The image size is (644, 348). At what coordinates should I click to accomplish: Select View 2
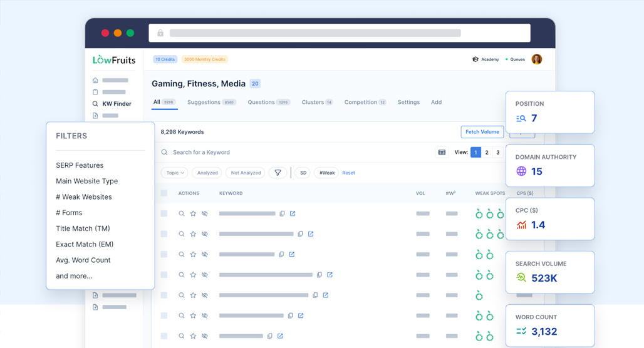(x=487, y=152)
